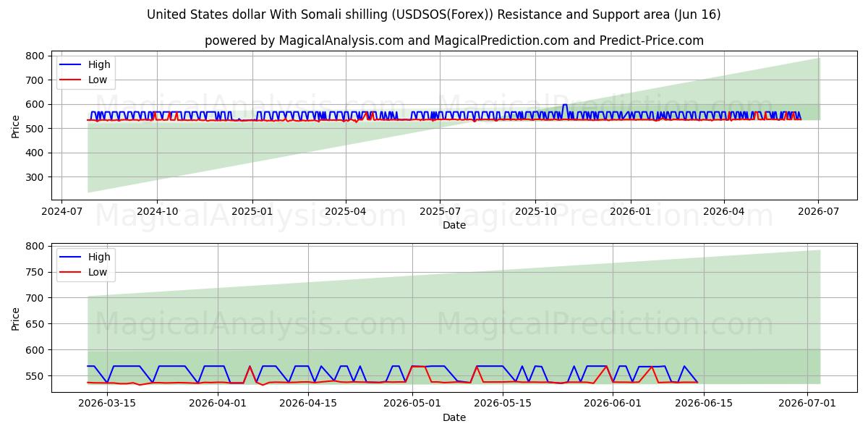Click the 2026-05-15 tick label

(503, 404)
